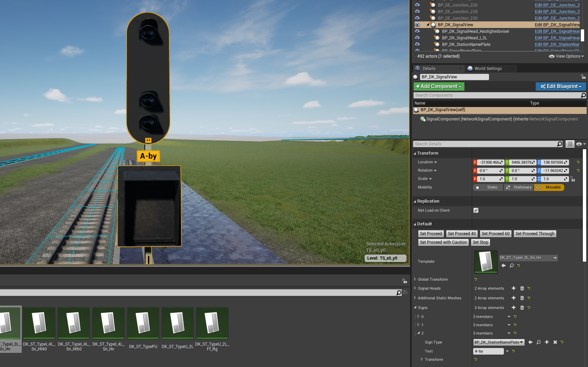The height and width of the screenshot is (367, 588).
Task: Delete all Signal Heads array elements
Action: point(522,288)
